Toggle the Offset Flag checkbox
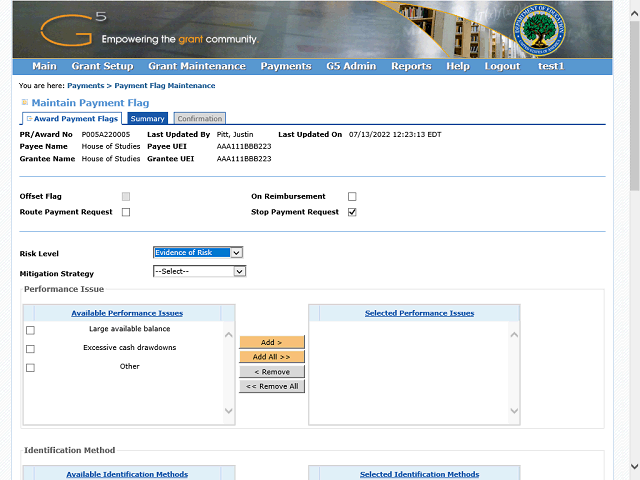 [126, 197]
